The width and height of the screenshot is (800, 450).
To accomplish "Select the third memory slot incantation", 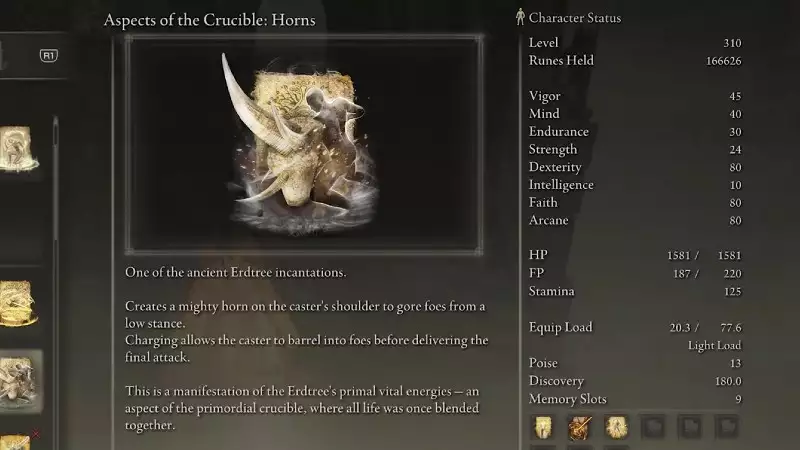I will click(x=616, y=427).
